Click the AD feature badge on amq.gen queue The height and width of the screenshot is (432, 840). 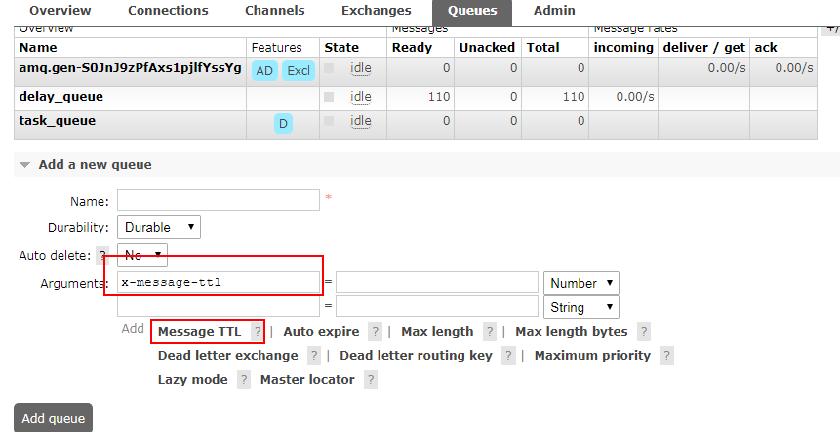265,71
